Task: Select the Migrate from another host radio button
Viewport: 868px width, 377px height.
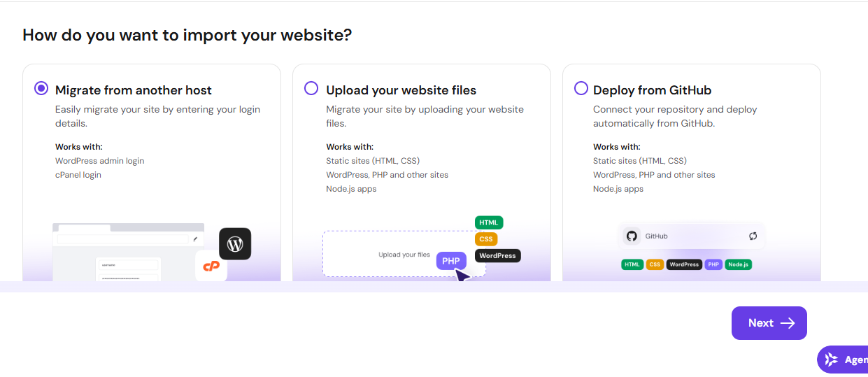Action: tap(41, 88)
